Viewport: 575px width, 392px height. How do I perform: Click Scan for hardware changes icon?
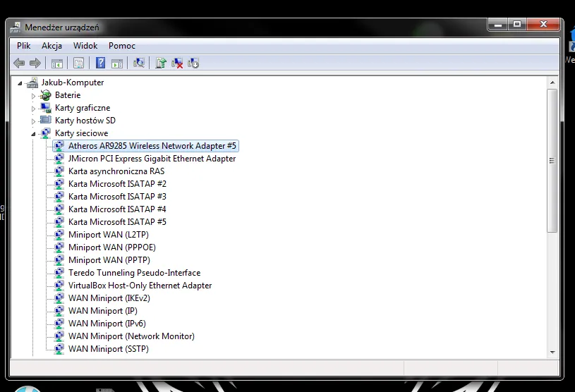pos(139,63)
